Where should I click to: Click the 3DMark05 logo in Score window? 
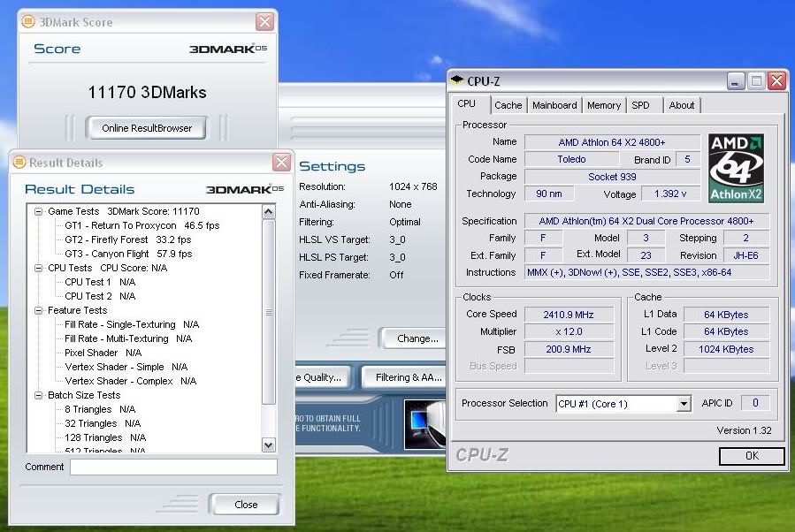(227, 49)
